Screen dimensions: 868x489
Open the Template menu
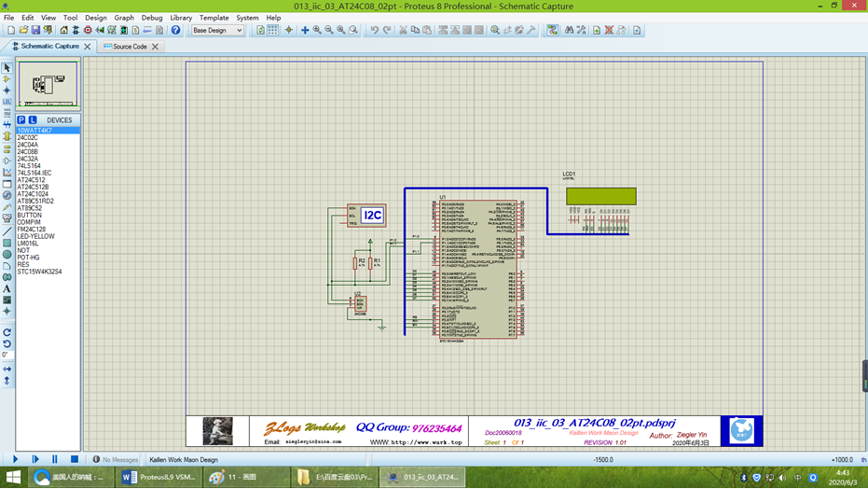click(214, 18)
